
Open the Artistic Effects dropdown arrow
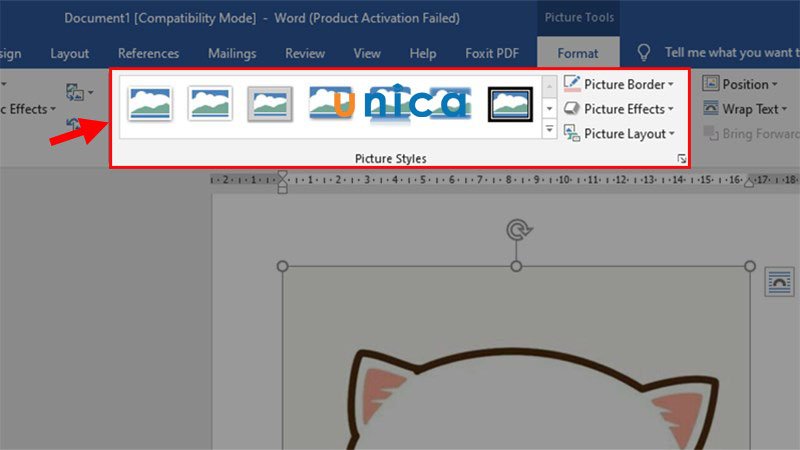[53, 109]
